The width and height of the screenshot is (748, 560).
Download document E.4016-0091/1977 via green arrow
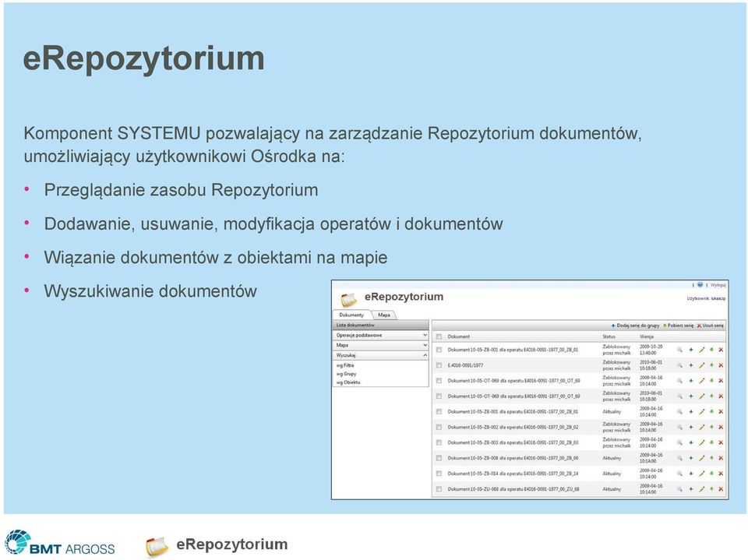pyautogui.click(x=711, y=365)
